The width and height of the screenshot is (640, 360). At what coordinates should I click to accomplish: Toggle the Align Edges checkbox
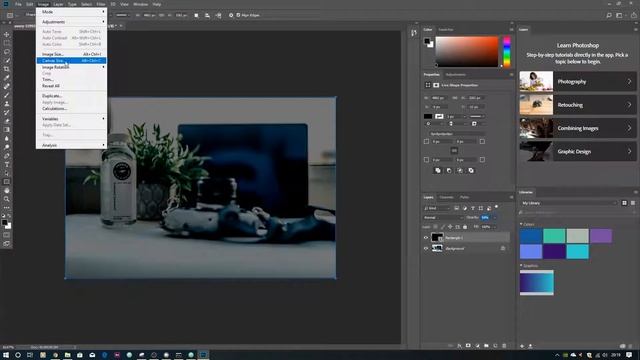coord(238,15)
